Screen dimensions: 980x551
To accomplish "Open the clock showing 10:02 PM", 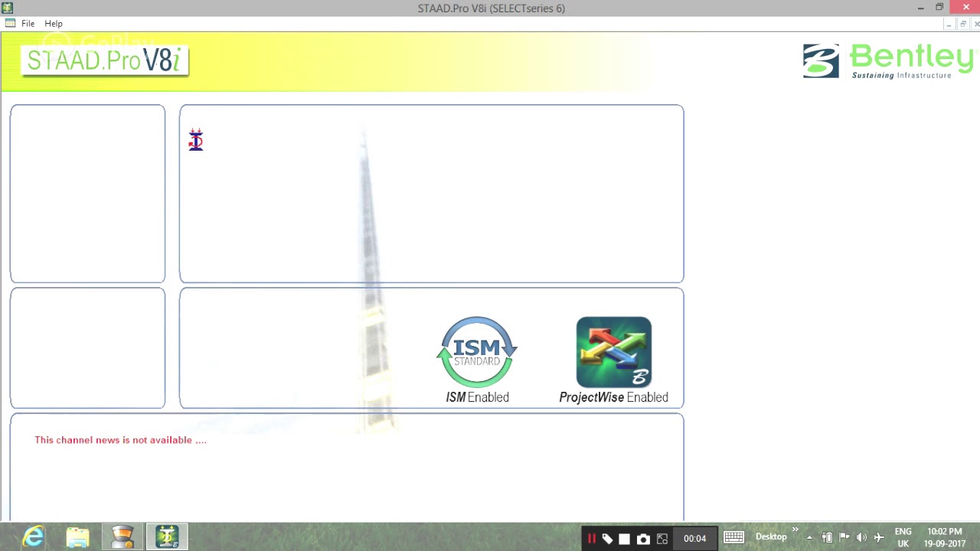I will (945, 537).
